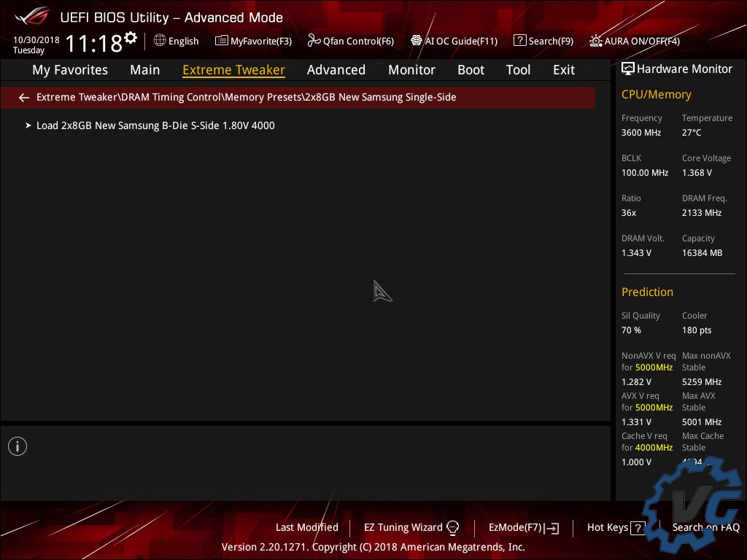This screenshot has width=747, height=560.
Task: Open the Exit tab
Action: 563,70
